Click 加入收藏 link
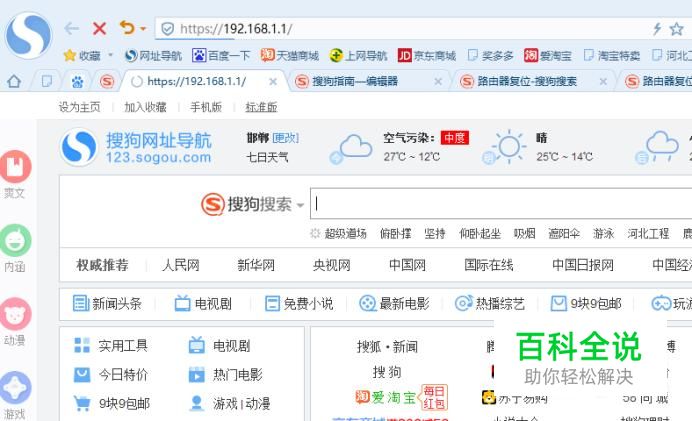The image size is (692, 421). click(x=145, y=107)
